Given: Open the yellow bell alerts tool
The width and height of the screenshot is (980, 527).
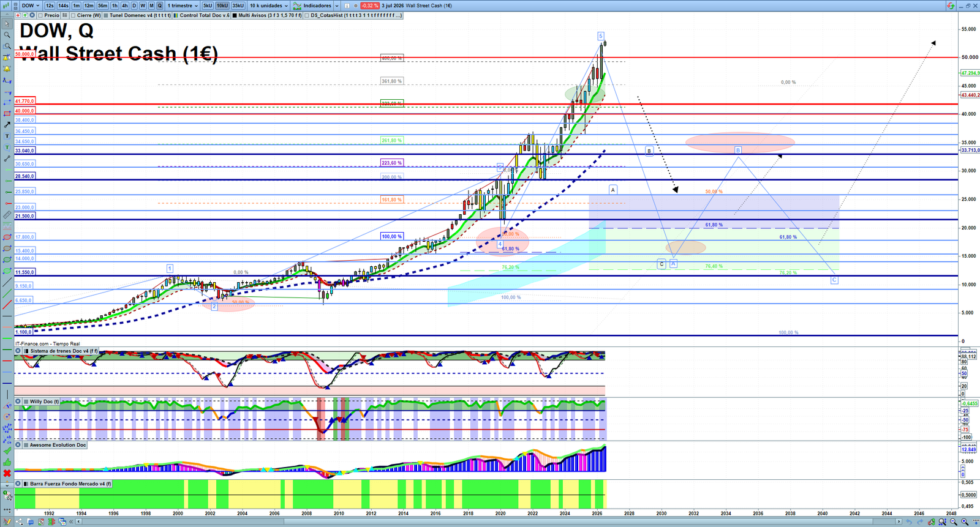Looking at the screenshot, I should (7, 69).
